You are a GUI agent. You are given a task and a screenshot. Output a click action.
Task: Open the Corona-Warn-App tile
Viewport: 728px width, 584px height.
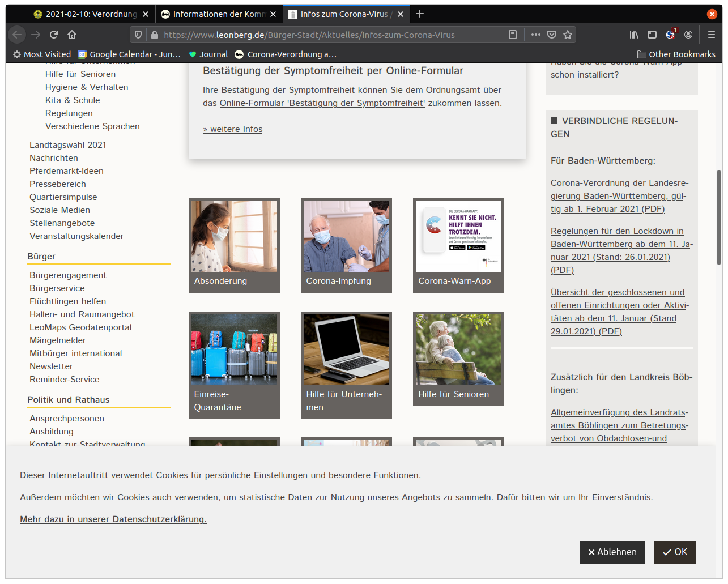tap(458, 246)
